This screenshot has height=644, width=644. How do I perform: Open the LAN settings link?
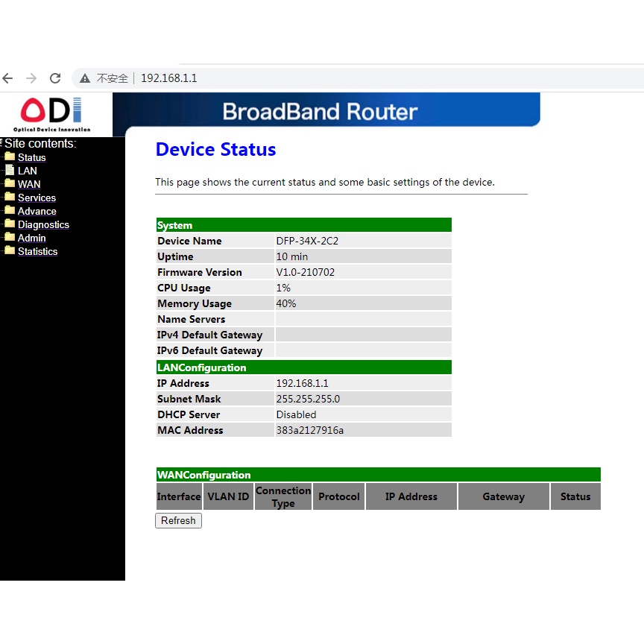(28, 171)
